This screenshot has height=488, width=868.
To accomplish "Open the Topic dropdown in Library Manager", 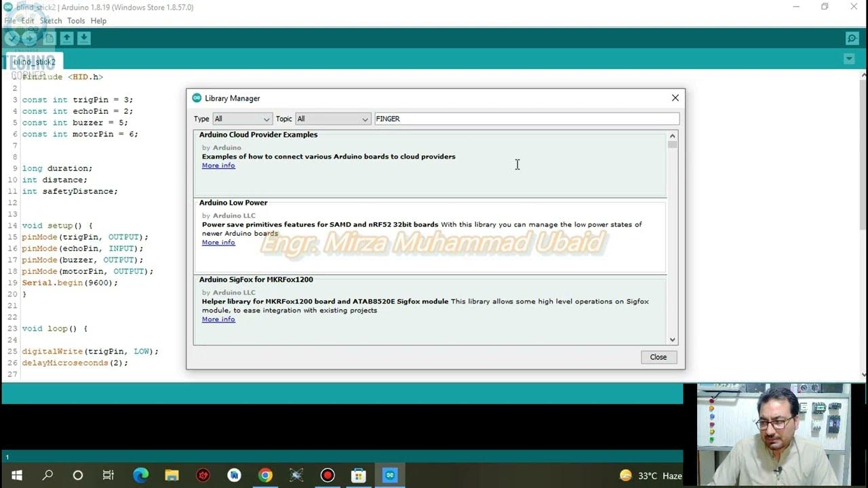I will click(x=333, y=119).
